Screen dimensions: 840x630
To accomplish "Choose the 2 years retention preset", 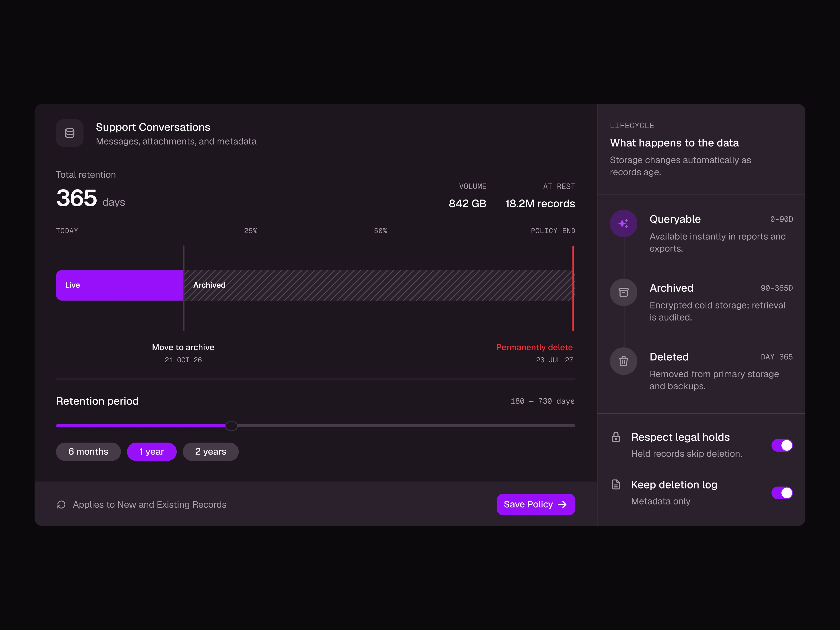I will [x=211, y=451].
